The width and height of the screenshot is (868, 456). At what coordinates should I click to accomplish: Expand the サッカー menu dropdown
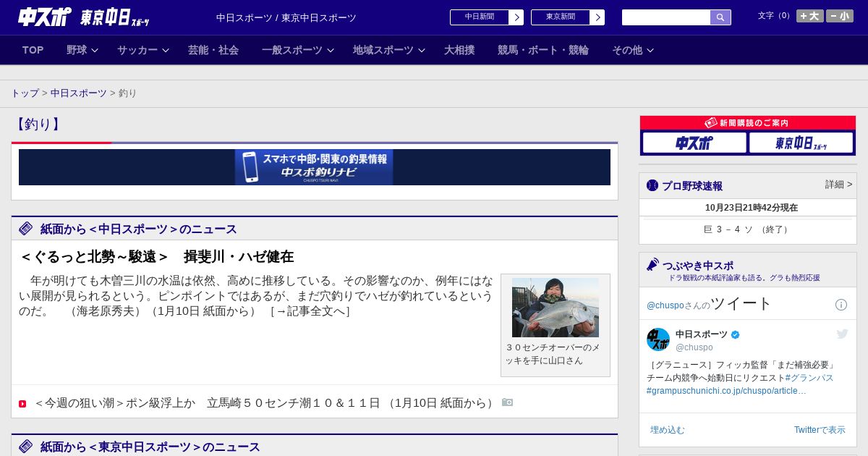[x=143, y=50]
